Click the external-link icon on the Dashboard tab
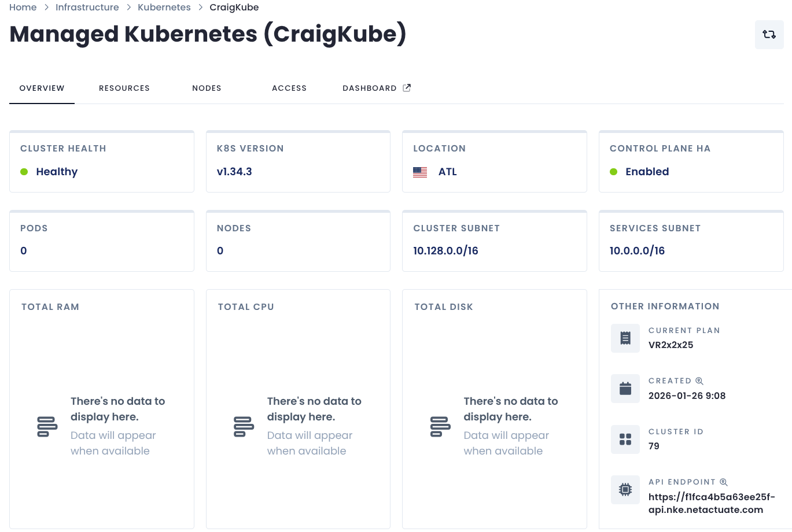792x532 pixels. (x=406, y=87)
